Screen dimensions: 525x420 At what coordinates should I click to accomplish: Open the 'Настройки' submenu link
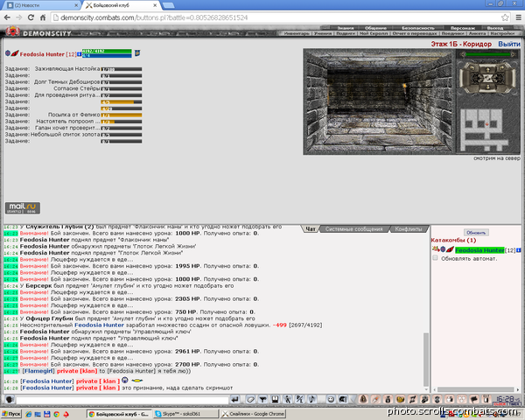[x=502, y=33]
